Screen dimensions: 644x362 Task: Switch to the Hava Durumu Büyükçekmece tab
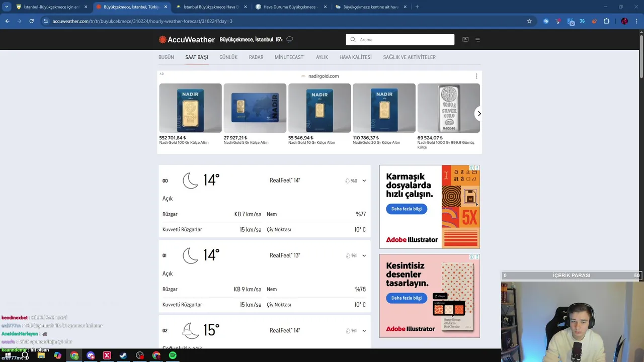coord(291,7)
